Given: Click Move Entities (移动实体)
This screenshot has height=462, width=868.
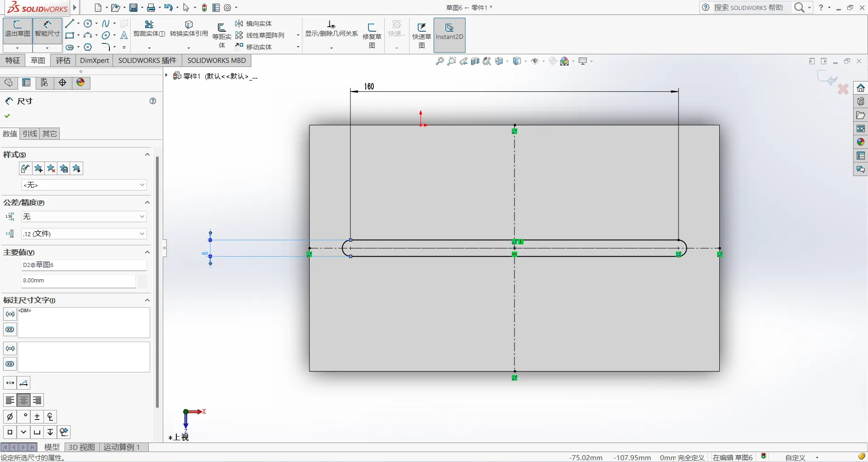Looking at the screenshot, I should pos(254,47).
